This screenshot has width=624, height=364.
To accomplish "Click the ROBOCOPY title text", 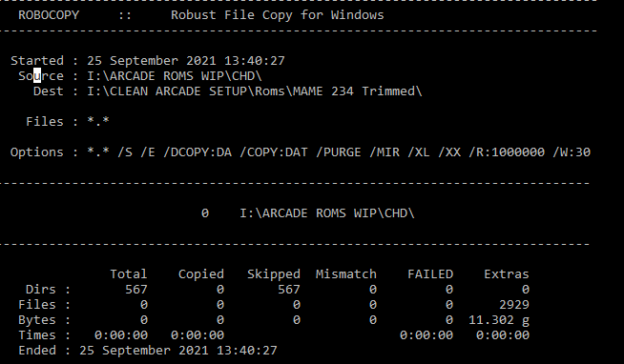I will 49,15.
